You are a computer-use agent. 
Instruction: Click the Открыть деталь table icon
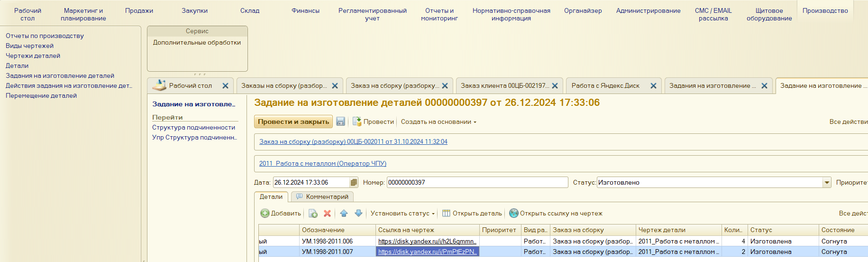446,213
